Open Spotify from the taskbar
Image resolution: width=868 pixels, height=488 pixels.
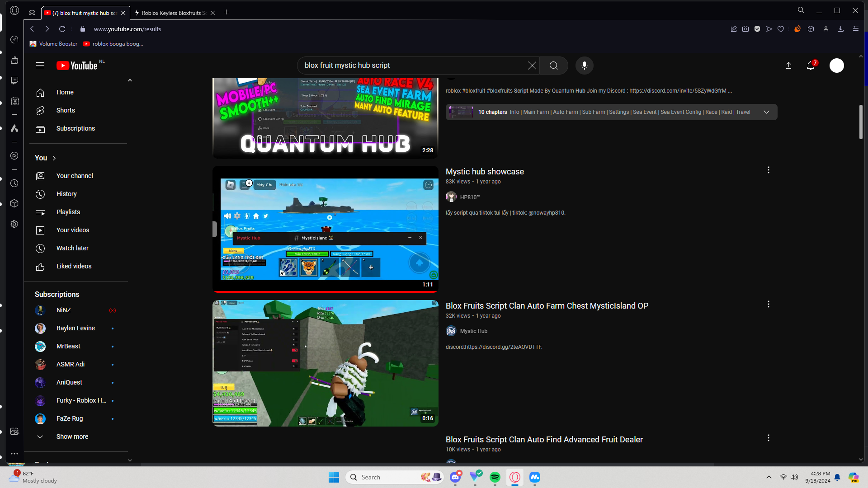pyautogui.click(x=495, y=477)
